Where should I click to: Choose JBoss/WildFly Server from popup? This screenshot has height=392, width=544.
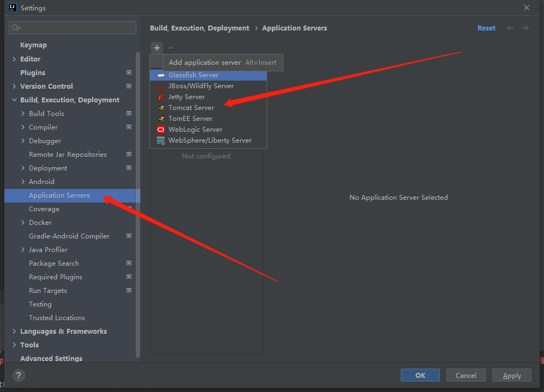pyautogui.click(x=208, y=86)
